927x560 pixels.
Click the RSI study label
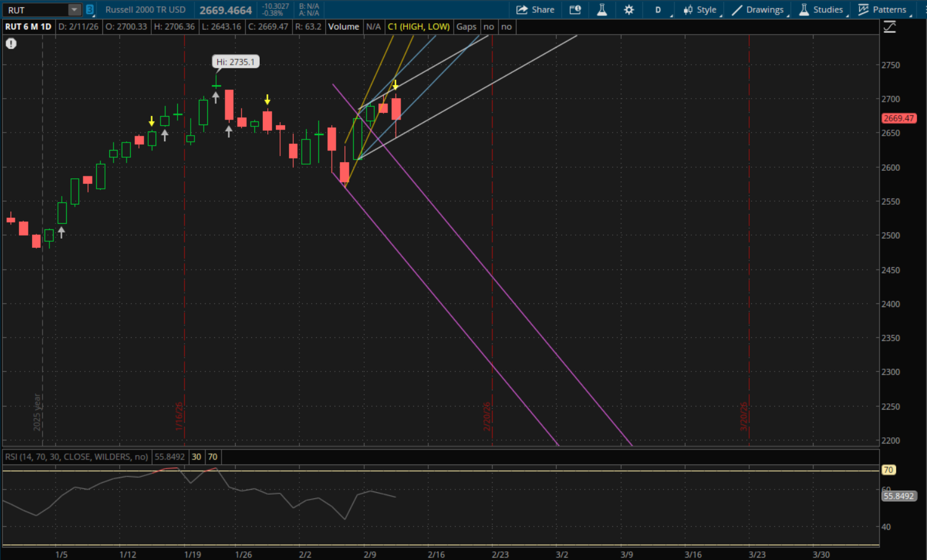[77, 457]
